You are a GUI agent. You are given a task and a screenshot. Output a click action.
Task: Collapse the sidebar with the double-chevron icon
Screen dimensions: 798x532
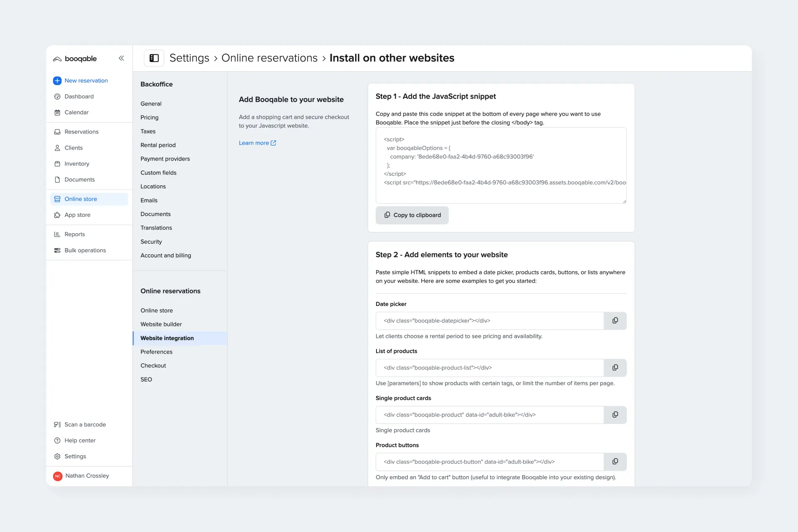coord(121,58)
